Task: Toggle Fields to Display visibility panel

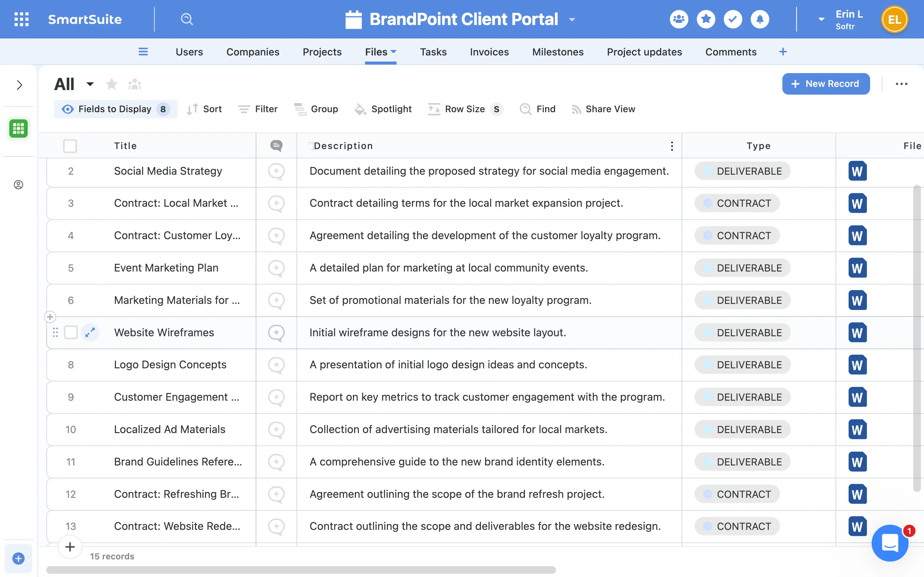Action: point(115,109)
